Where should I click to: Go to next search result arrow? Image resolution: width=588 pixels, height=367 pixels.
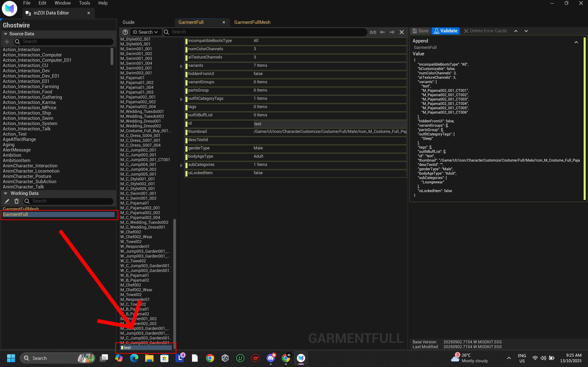point(392,32)
